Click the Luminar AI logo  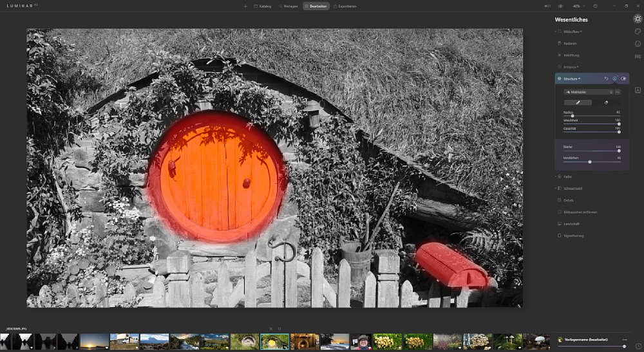tap(23, 6)
